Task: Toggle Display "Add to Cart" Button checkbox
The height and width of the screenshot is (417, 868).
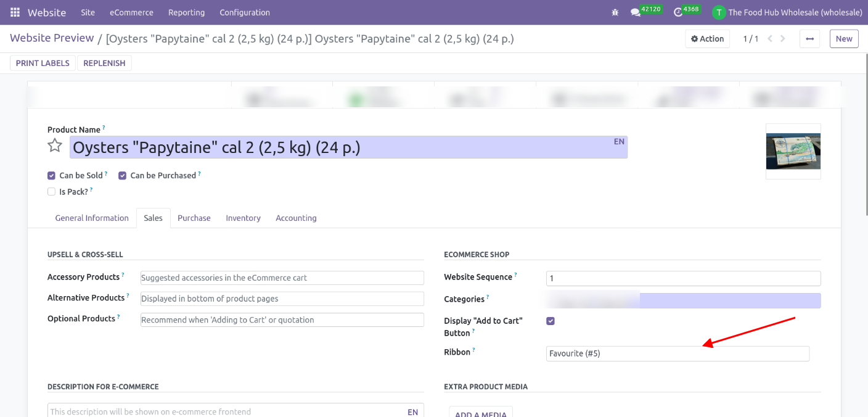Action: [551, 321]
